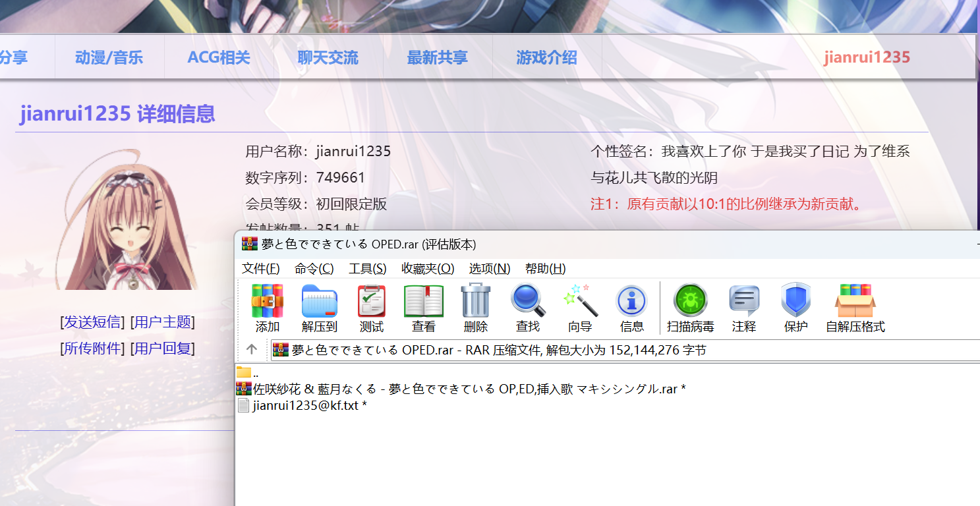Show archive Info (信息) icon
Image resolution: width=980 pixels, height=506 pixels.
pos(631,302)
